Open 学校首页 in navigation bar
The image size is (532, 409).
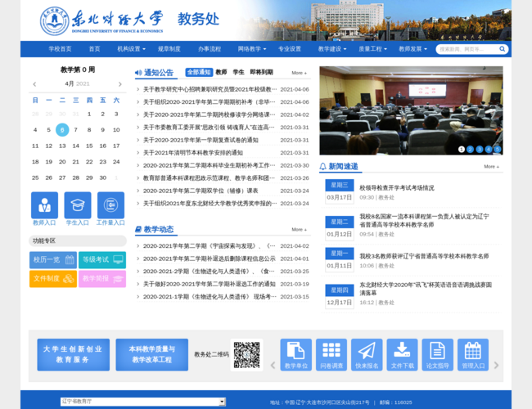coord(60,49)
